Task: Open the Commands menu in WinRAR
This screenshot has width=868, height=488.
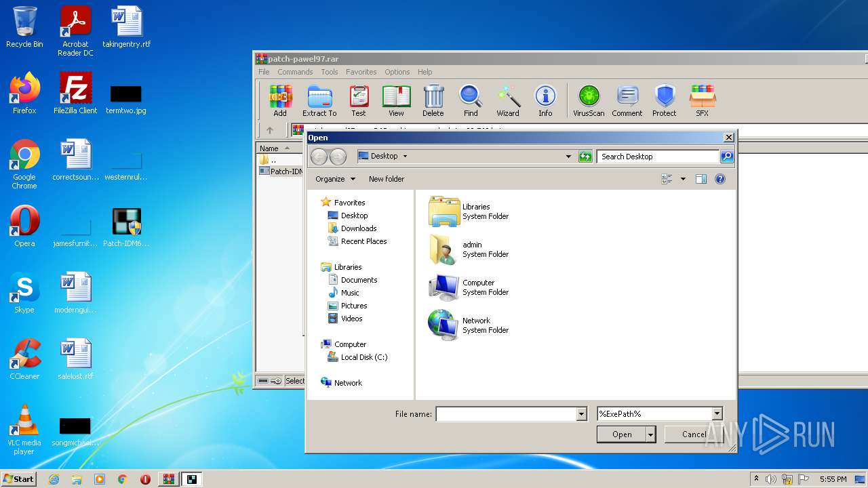Action: (295, 72)
